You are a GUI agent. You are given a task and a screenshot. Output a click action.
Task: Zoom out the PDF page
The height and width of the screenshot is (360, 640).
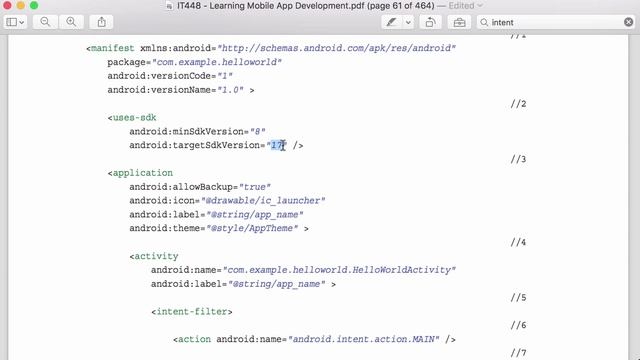[45, 22]
